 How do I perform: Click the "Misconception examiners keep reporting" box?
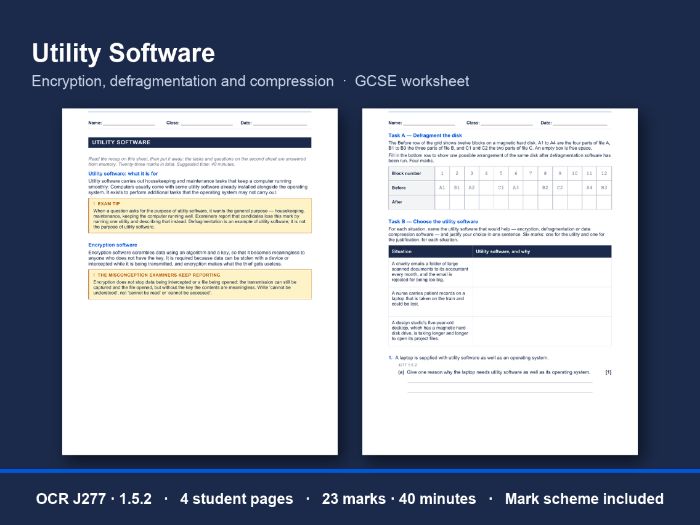click(x=200, y=284)
